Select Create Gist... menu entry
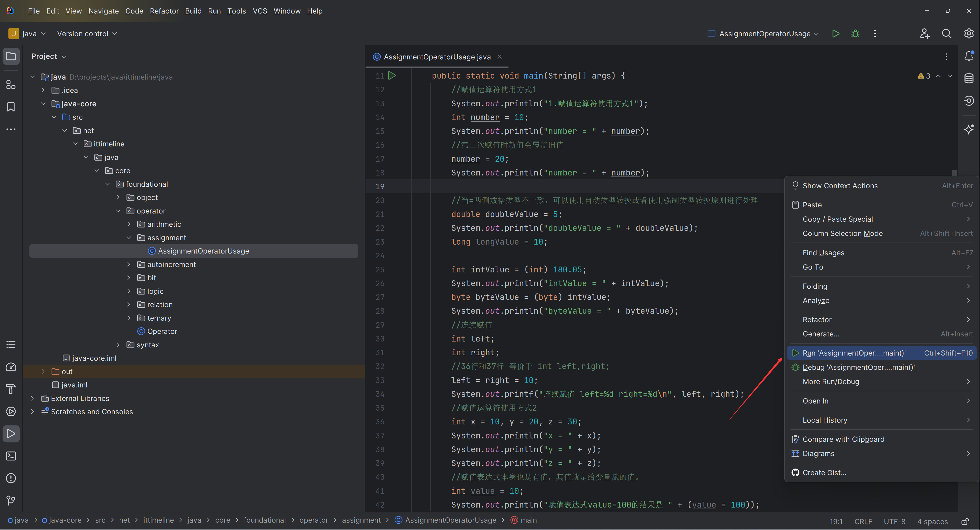Image resolution: width=980 pixels, height=530 pixels. [882, 473]
